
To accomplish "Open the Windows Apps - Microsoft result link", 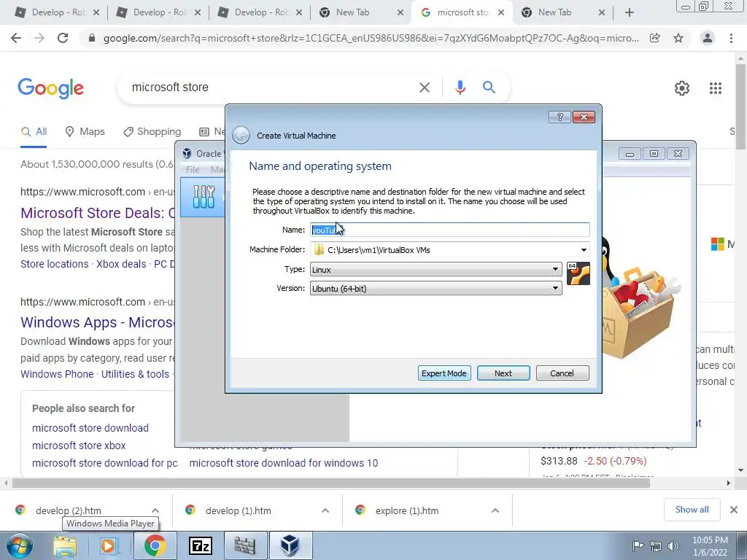I will 98,322.
